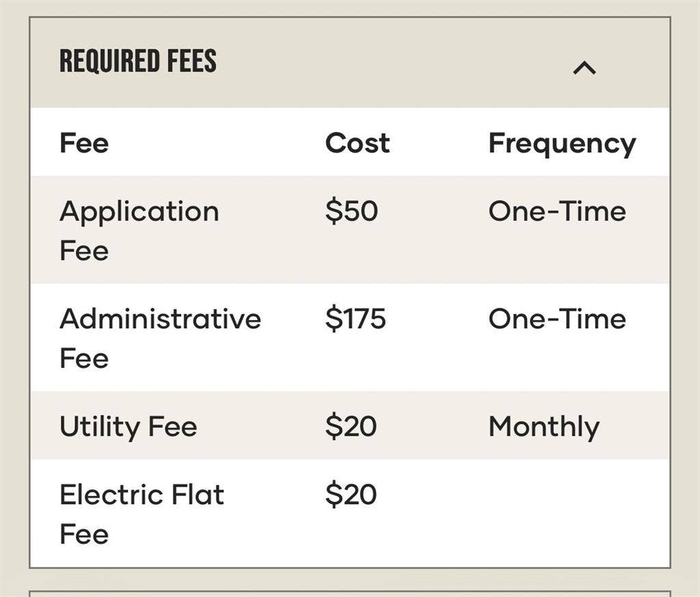Click the $20 Electric Flat Fee cost
This screenshot has height=597, width=700.
tap(351, 494)
